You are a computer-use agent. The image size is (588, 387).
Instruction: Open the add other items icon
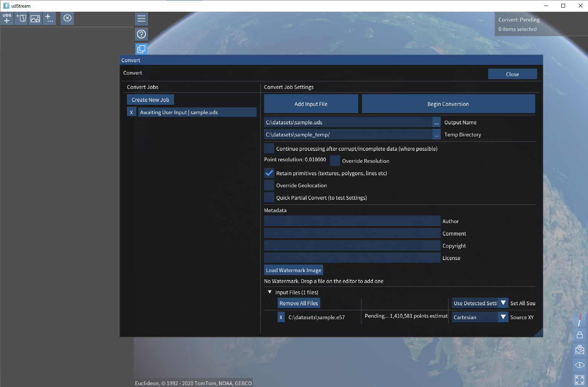point(49,18)
